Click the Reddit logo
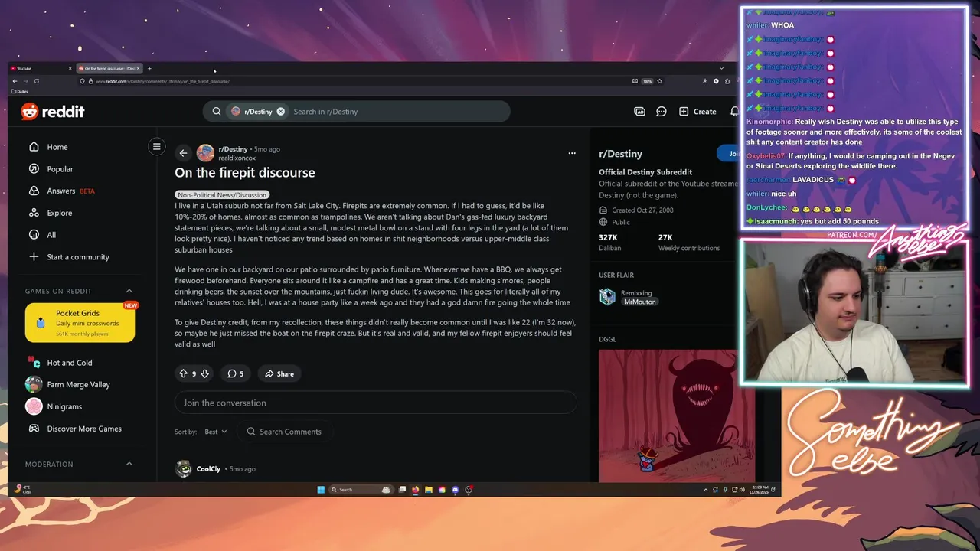 (x=52, y=112)
